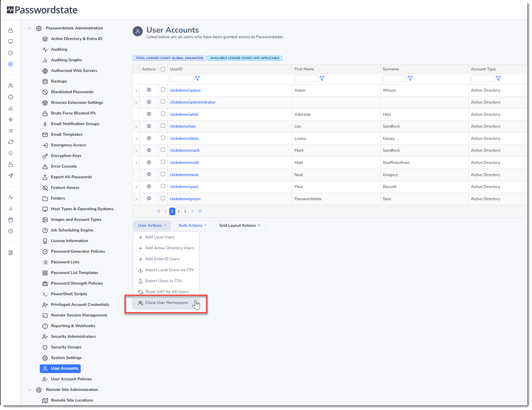The height and width of the screenshot is (410, 532).
Task: Open System Settings in the tree
Action: [66, 358]
